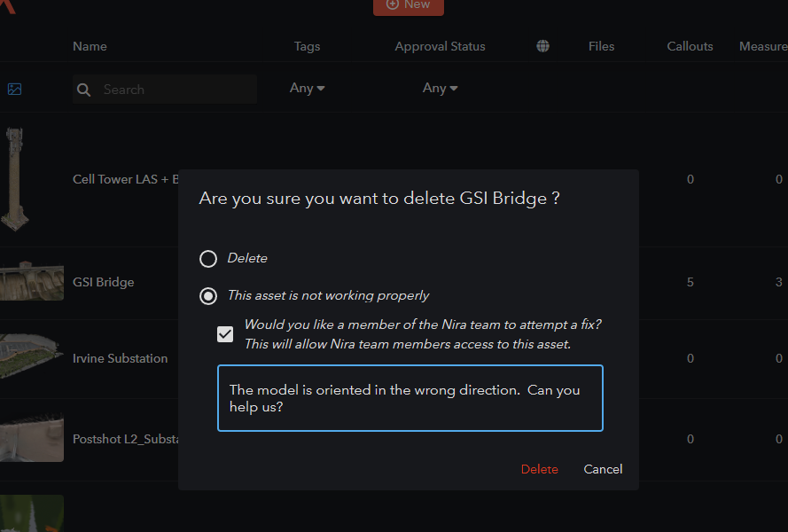Sort by the Name column header
Viewport: 788px width, 532px height.
click(x=90, y=46)
